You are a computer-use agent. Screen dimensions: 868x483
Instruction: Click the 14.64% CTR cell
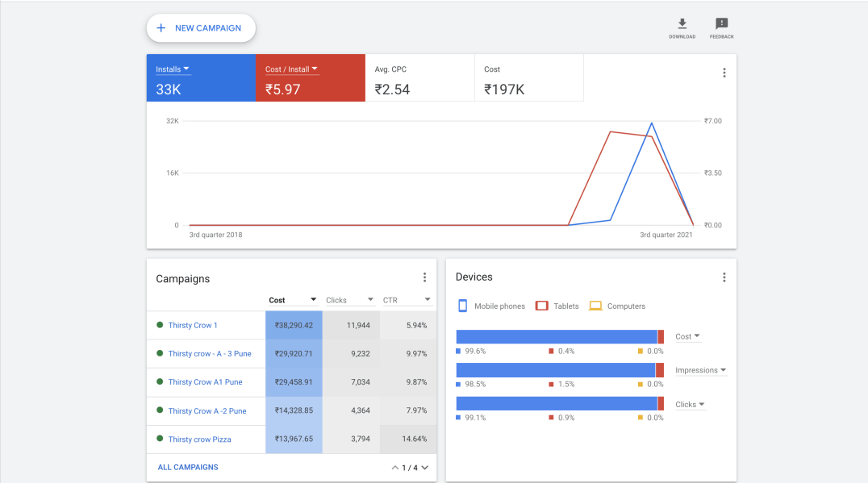click(408, 439)
